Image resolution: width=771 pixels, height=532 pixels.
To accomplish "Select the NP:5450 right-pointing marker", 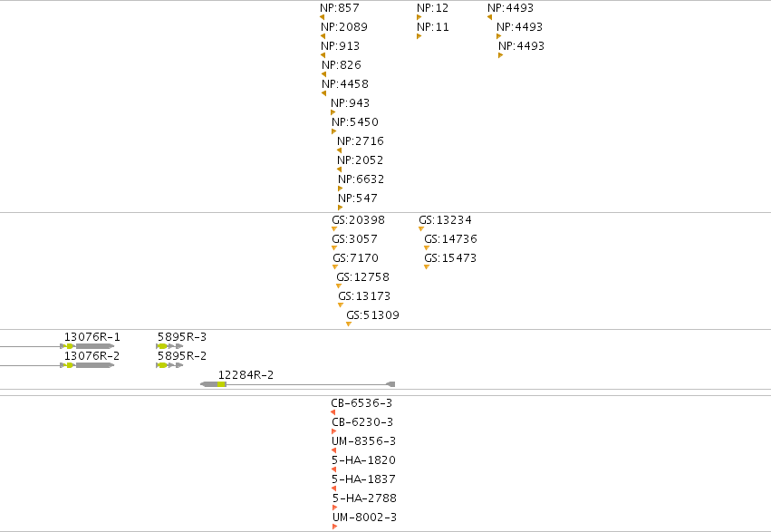I will tap(334, 131).
